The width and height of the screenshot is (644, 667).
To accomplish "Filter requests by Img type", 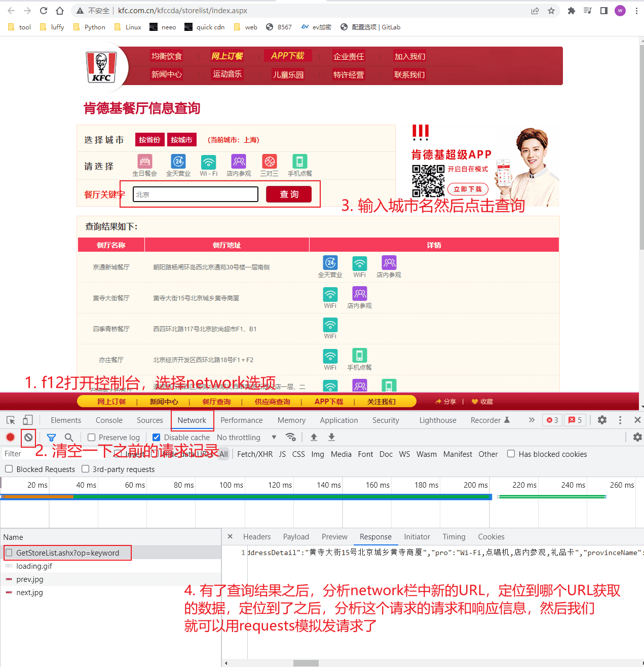I will 318,454.
